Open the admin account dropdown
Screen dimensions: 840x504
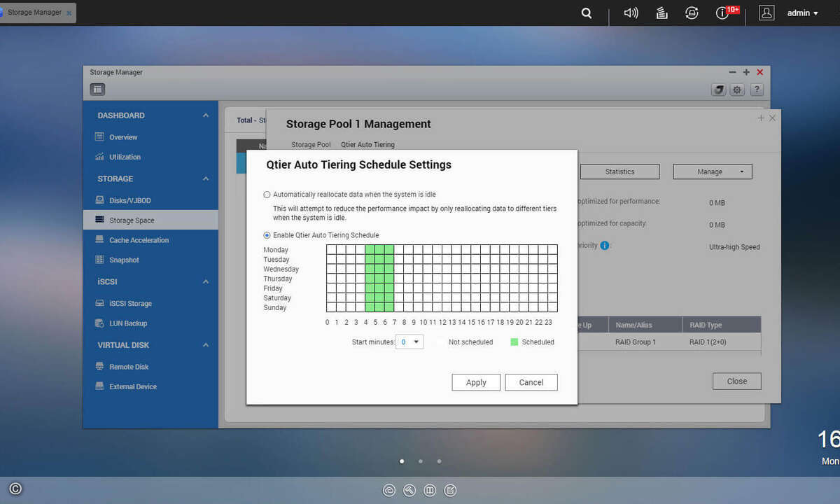tap(802, 13)
